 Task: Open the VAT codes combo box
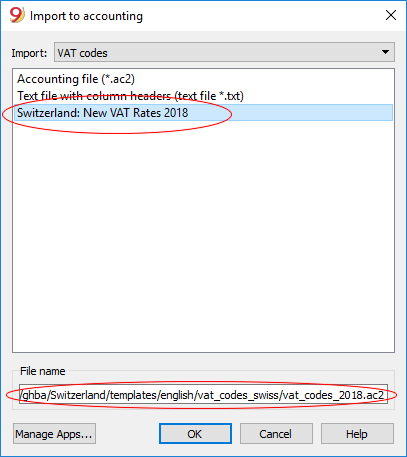(x=224, y=52)
